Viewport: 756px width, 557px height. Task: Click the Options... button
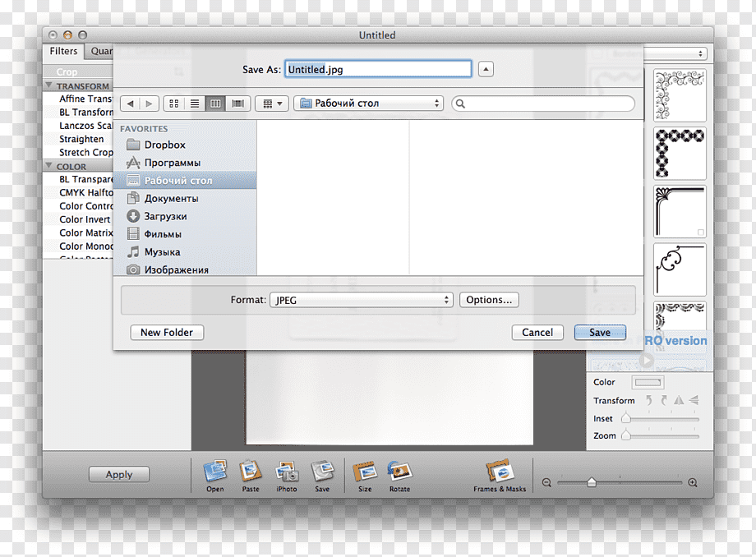pyautogui.click(x=489, y=300)
